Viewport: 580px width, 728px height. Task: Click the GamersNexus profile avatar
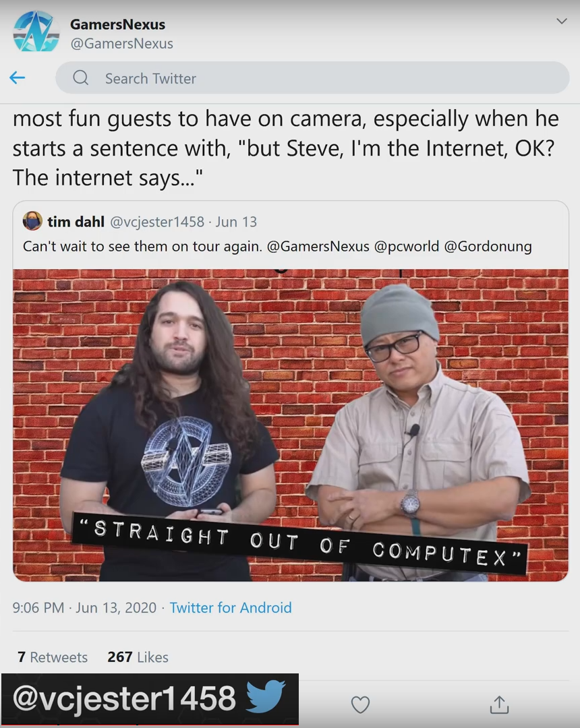point(36,32)
